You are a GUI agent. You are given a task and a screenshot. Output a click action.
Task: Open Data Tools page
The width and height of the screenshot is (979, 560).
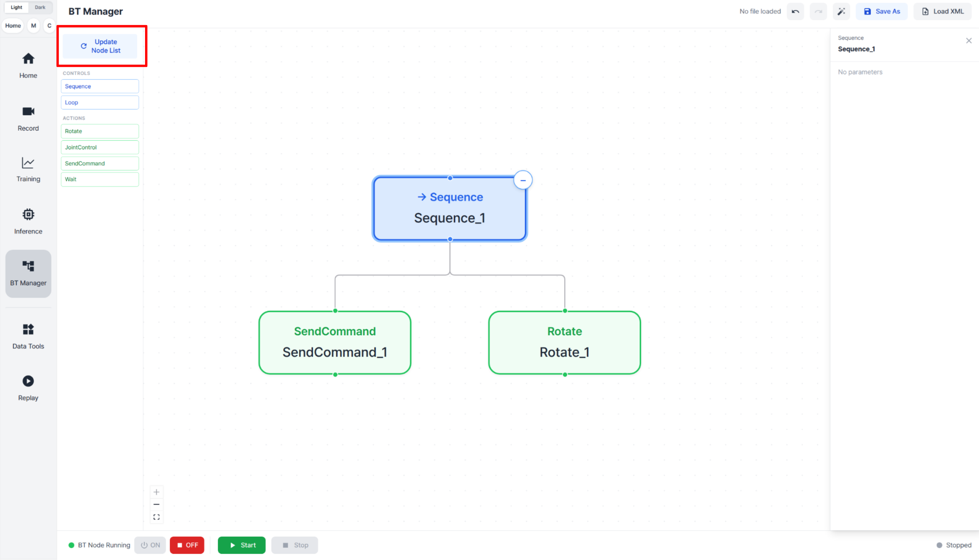tap(28, 336)
